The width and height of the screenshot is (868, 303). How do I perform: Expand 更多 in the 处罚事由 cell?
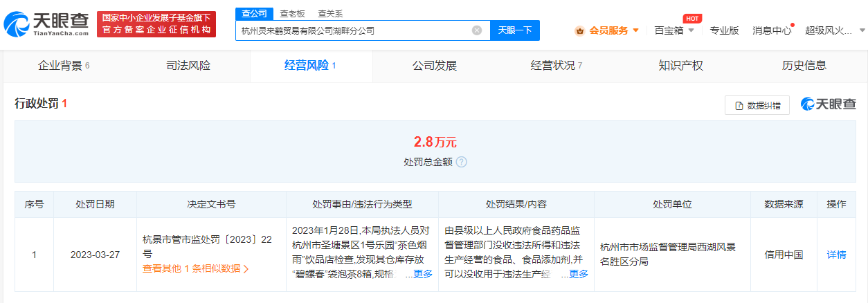click(423, 274)
